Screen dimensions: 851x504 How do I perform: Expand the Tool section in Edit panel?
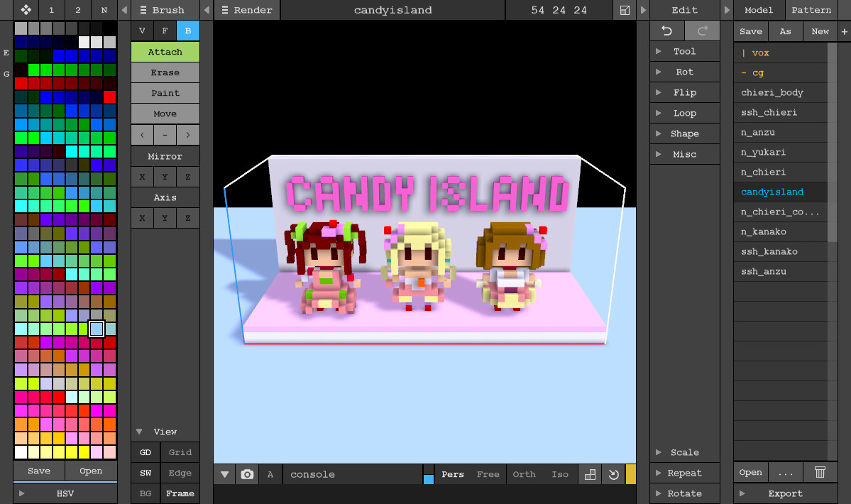(x=685, y=51)
